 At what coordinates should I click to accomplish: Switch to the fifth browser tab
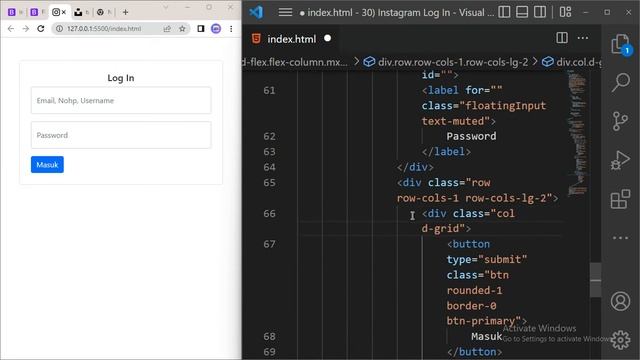(103, 12)
